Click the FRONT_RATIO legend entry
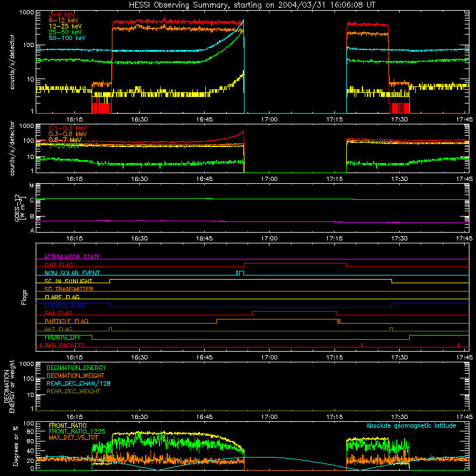Viewport: 476px width, 476px height. (68, 425)
